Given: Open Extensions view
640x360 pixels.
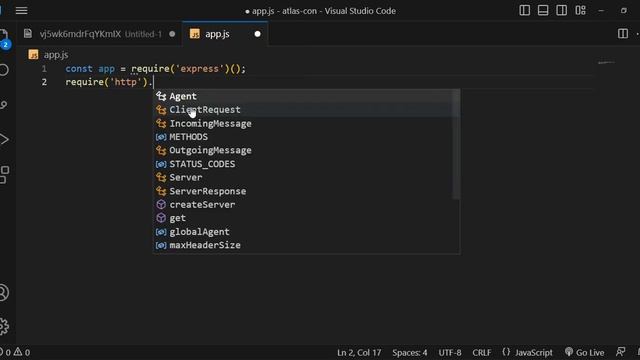Looking at the screenshot, I should click(4, 175).
